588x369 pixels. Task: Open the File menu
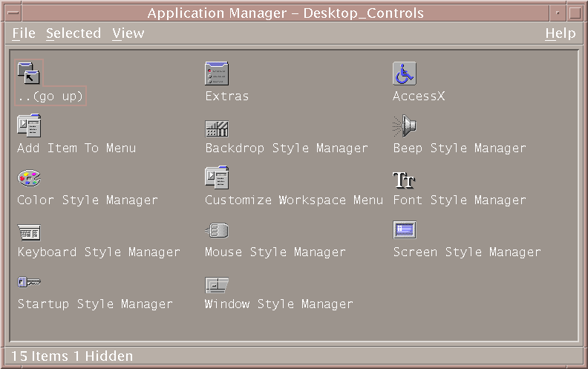(x=24, y=33)
